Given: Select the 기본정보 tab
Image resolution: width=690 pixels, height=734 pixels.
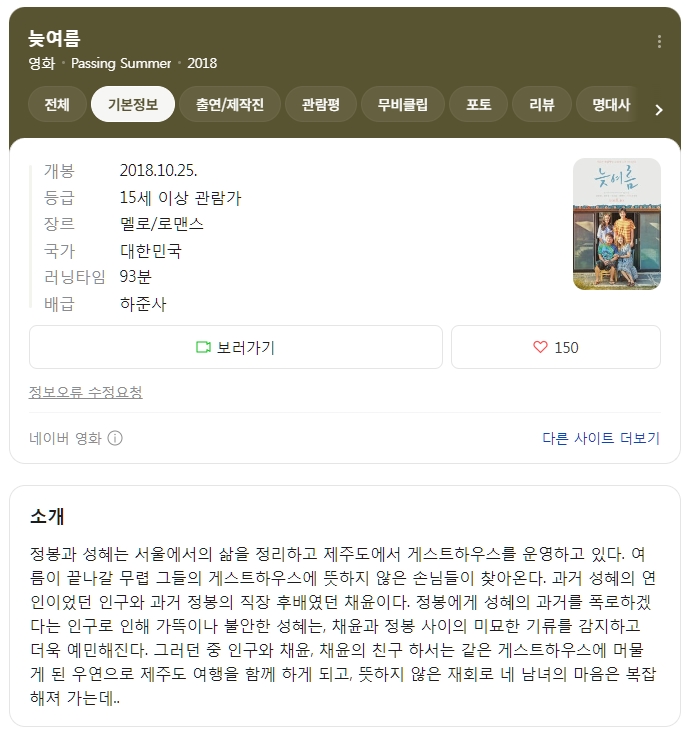Looking at the screenshot, I should point(133,104).
